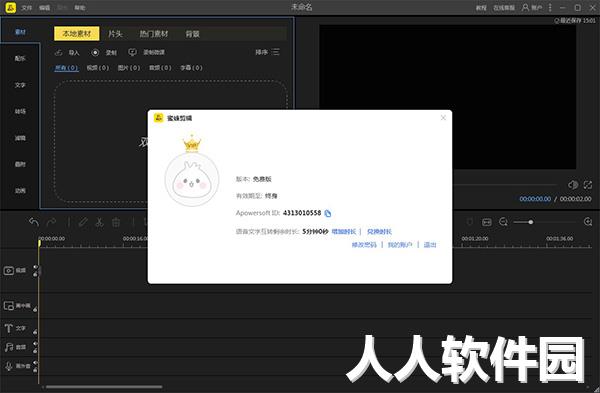Toggle lock of picture-in-picture track

click(x=35, y=309)
